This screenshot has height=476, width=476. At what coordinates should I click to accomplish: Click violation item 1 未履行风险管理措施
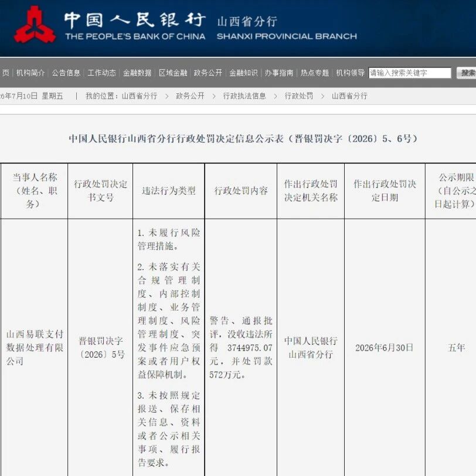[169, 239]
